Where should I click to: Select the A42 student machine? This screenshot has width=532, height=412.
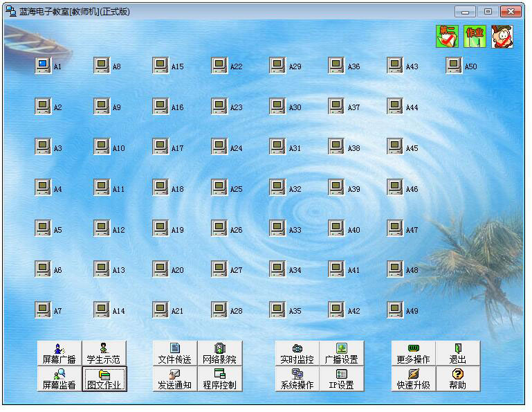pos(336,310)
